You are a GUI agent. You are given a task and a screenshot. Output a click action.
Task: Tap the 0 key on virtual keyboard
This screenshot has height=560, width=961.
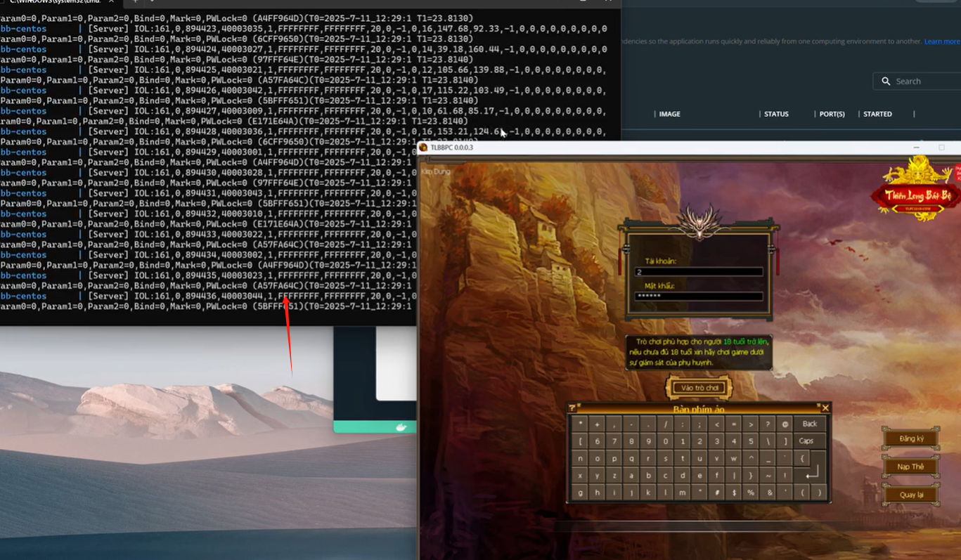point(665,441)
